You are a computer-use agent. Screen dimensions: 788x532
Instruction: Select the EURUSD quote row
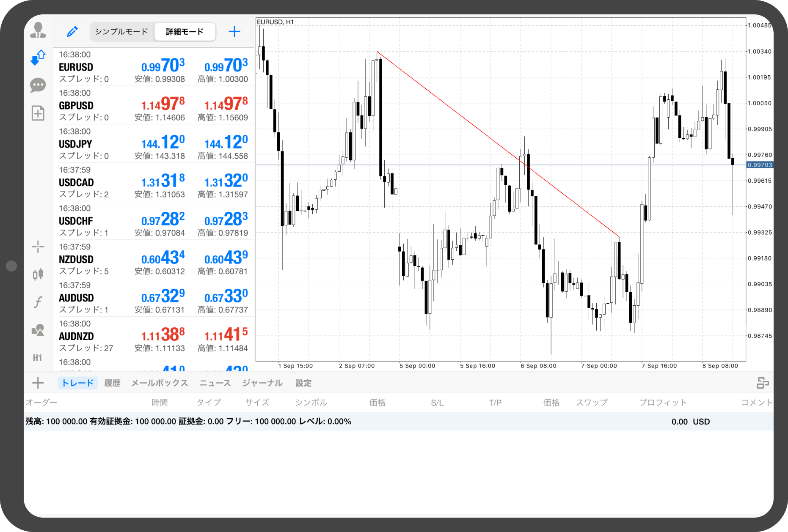pyautogui.click(x=154, y=67)
